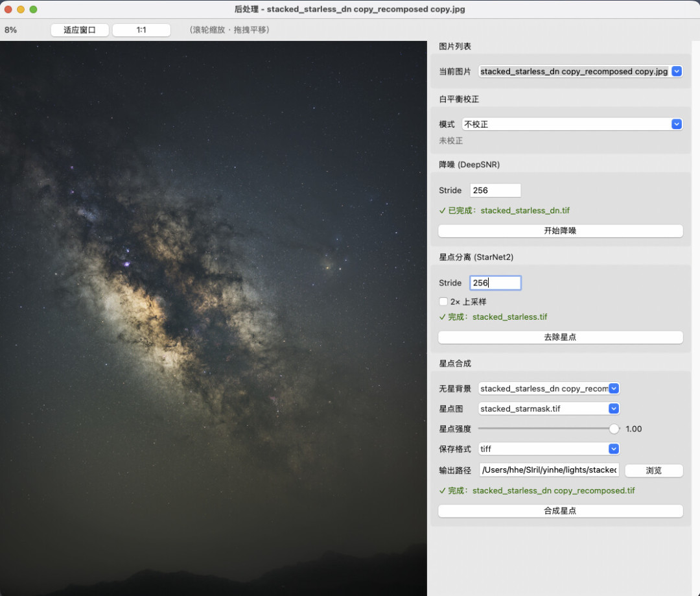This screenshot has height=596, width=700.
Task: Click the 输出路径 text field
Action: (x=549, y=470)
